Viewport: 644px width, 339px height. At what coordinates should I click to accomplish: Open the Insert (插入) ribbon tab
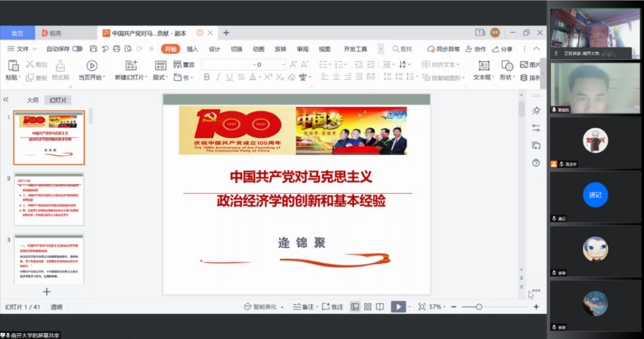(x=192, y=49)
